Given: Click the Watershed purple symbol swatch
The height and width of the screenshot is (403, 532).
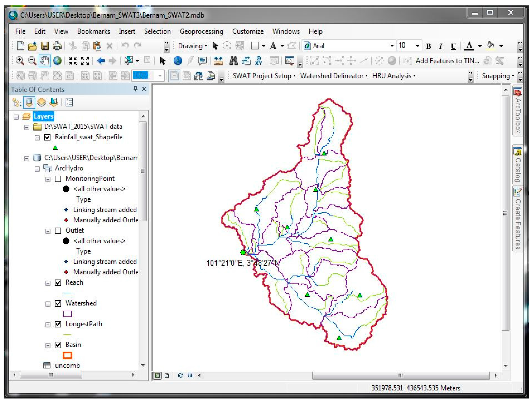Looking at the screenshot, I should pyautogui.click(x=67, y=314).
